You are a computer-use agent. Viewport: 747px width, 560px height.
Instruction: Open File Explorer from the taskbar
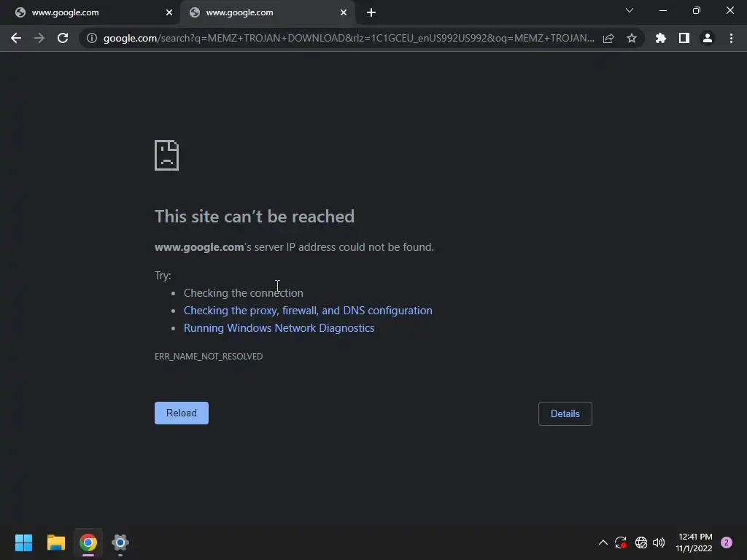(55, 542)
